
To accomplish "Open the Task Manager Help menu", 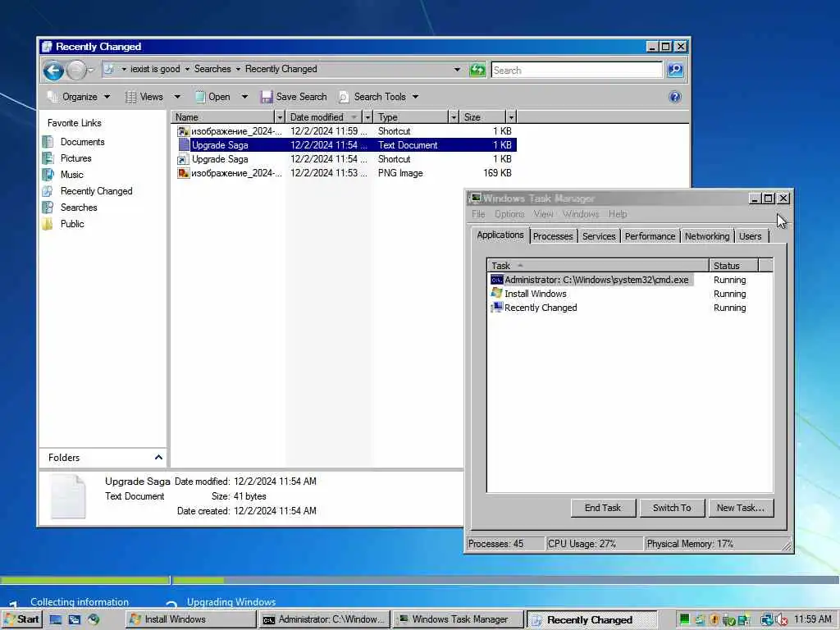I will [618, 214].
